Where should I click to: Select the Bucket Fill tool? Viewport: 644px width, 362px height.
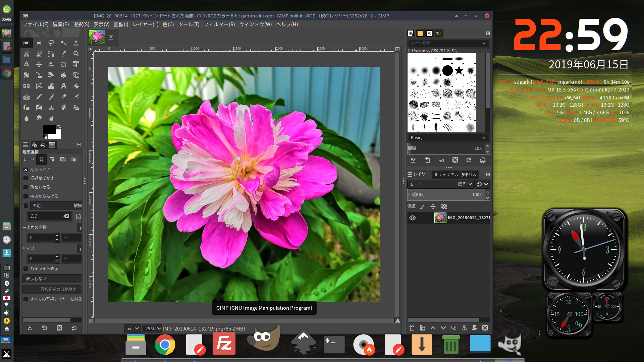pyautogui.click(x=76, y=86)
